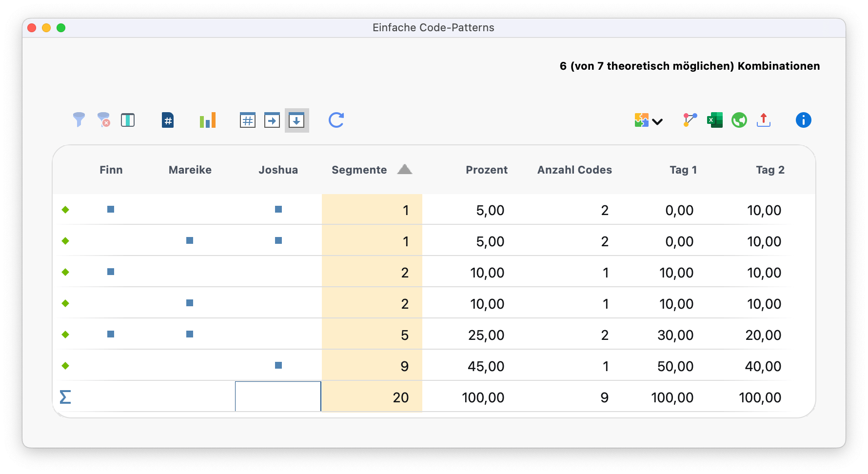Screen dimensions: 868x474
Task: Open the bar chart statistics view
Action: coord(208,120)
